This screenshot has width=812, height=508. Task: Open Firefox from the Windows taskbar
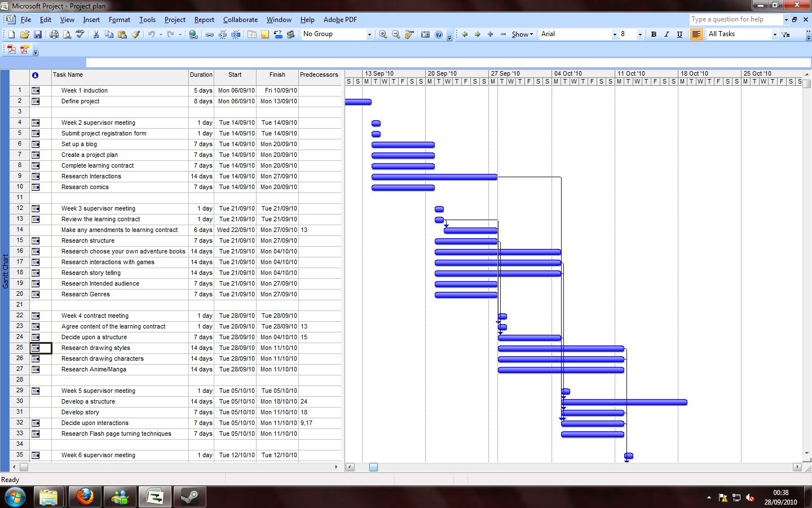86,497
